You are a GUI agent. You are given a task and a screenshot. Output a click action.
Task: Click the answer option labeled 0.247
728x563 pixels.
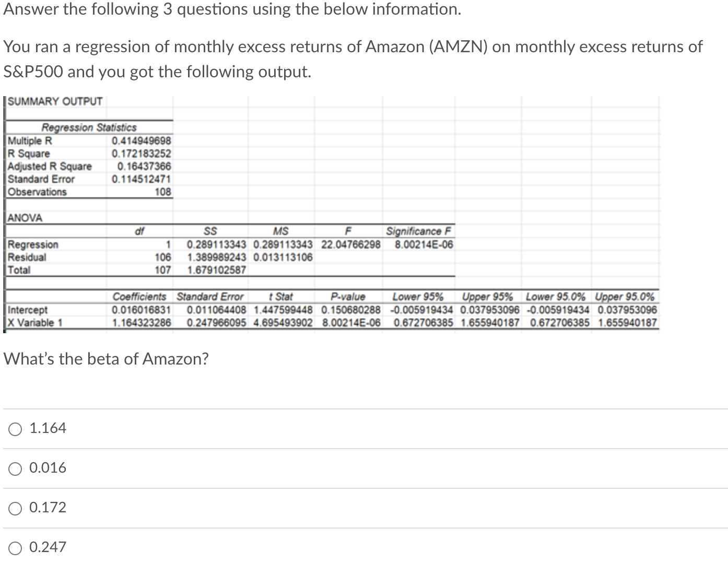point(47,547)
